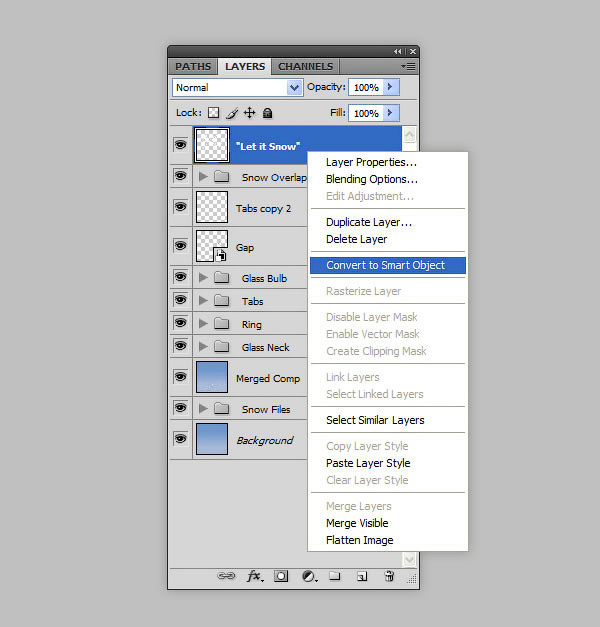
Task: Click the Ring group folder icon
Action: click(x=221, y=323)
